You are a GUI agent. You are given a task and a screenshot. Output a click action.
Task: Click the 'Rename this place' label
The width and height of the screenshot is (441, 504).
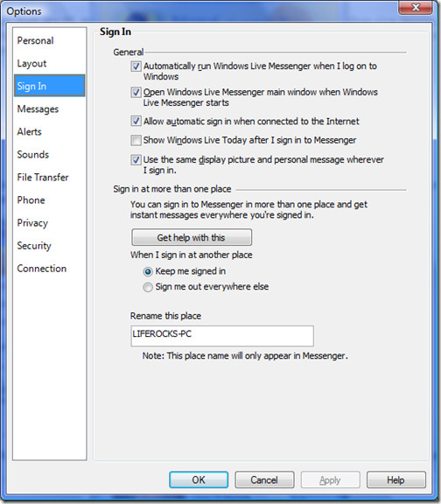coord(165,316)
